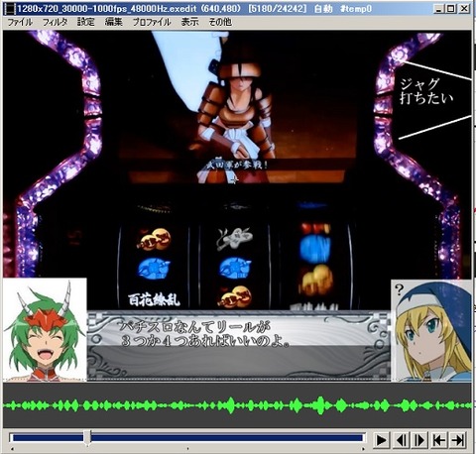This screenshot has width=476, height=454.
Task: Open the 設定 menu
Action: click(x=86, y=22)
